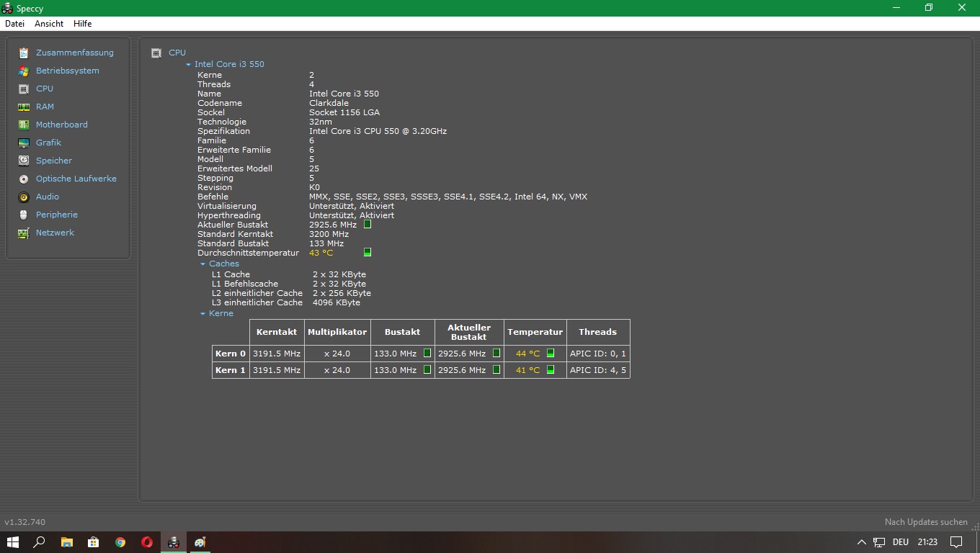Open the Motherboard icon in sidebar
The width and height of the screenshot is (980, 553).
[24, 125]
